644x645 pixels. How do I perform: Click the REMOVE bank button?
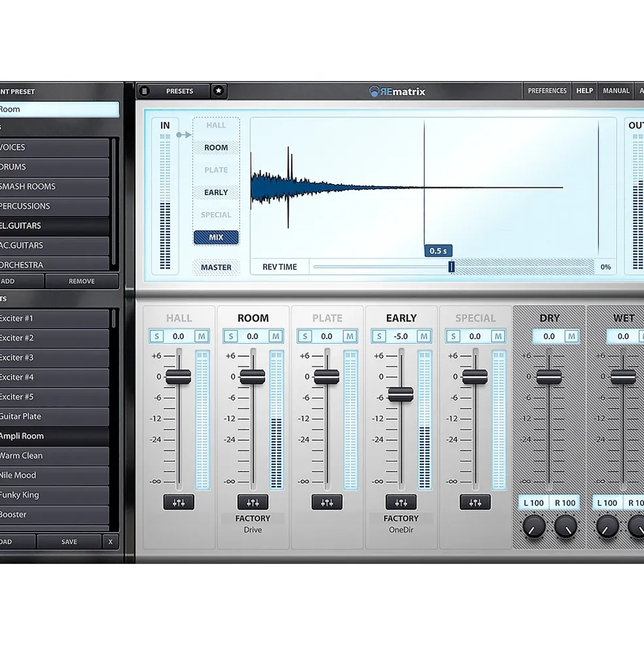[81, 281]
